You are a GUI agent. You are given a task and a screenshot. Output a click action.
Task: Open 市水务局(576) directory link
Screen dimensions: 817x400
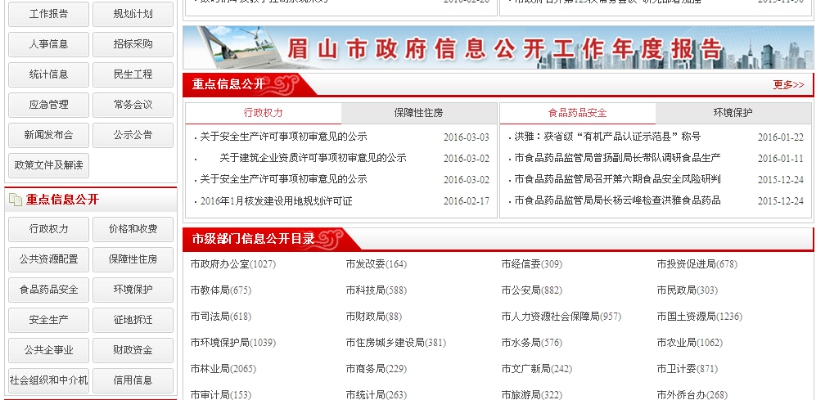532,343
